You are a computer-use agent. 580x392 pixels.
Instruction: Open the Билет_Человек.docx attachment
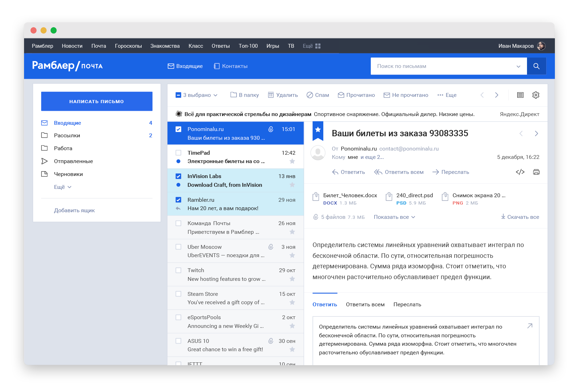point(345,199)
